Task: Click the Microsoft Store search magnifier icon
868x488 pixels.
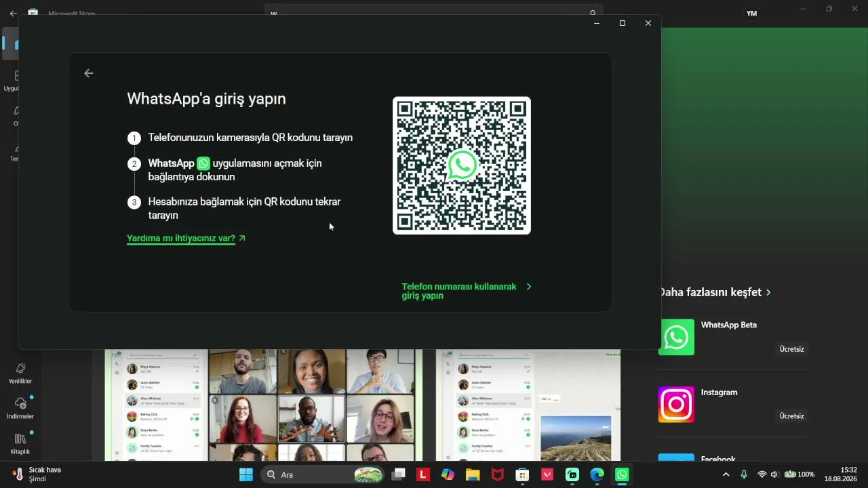Action: click(593, 13)
